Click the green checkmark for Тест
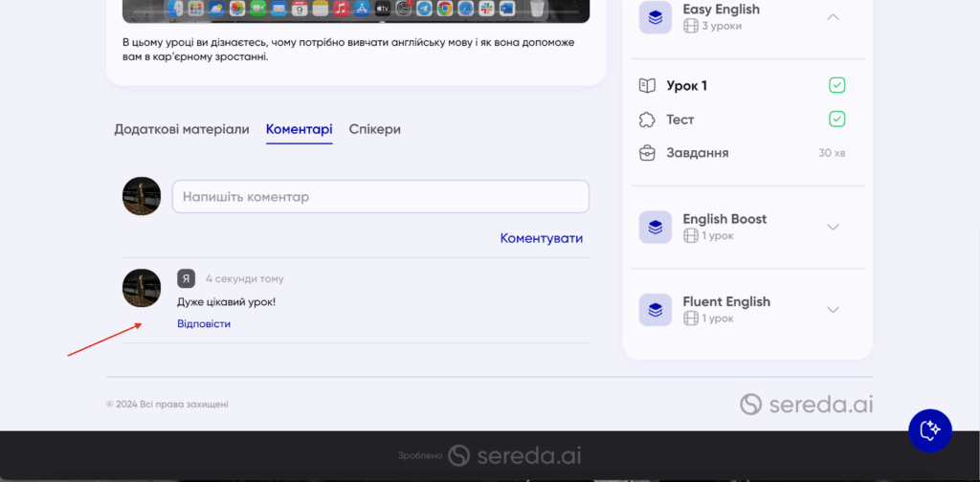This screenshot has height=482, width=980. [x=836, y=120]
